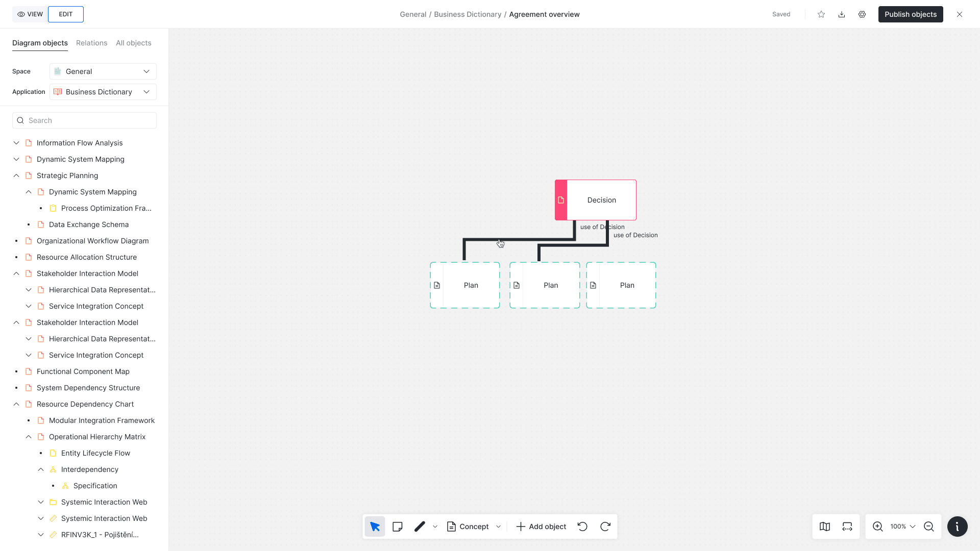Click the download icon
Viewport: 980px width, 551px height.
tap(842, 14)
